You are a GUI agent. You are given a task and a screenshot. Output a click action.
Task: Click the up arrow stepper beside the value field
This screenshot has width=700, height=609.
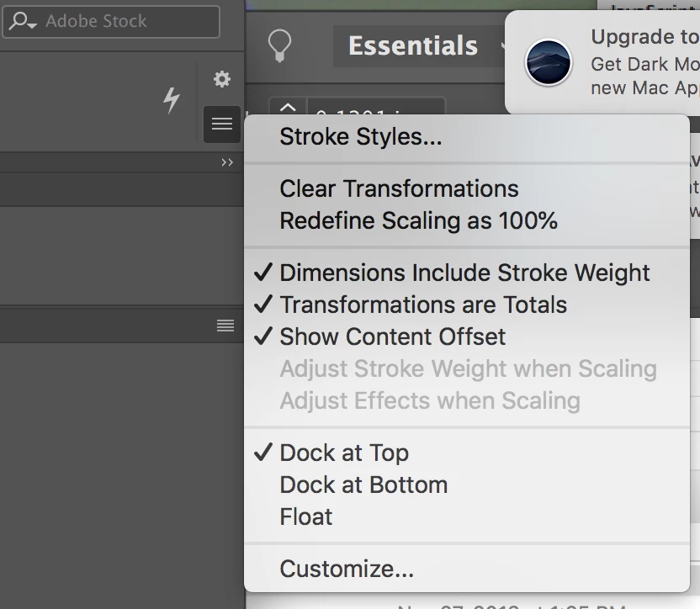288,108
